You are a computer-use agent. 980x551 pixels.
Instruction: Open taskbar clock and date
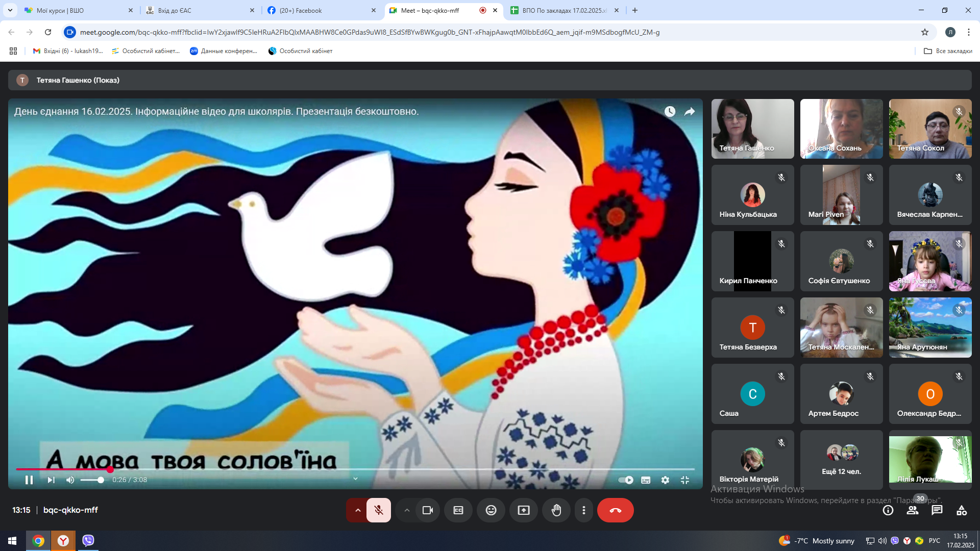(961, 541)
